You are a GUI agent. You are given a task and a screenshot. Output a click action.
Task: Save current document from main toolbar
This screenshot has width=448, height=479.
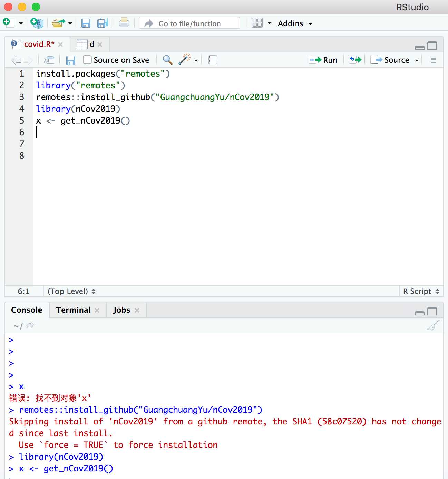[86, 23]
